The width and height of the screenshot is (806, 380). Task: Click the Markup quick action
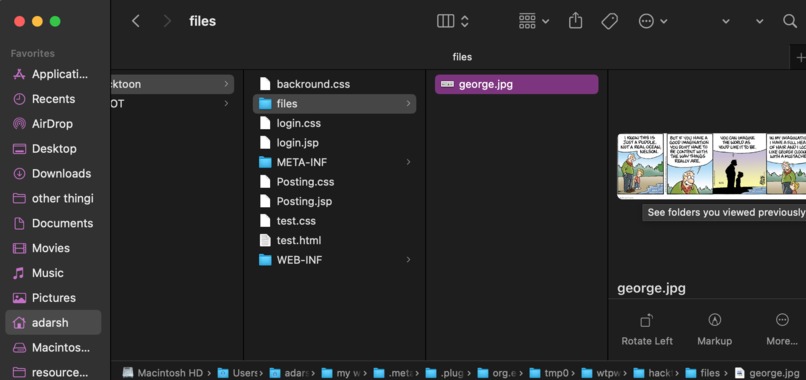click(715, 330)
